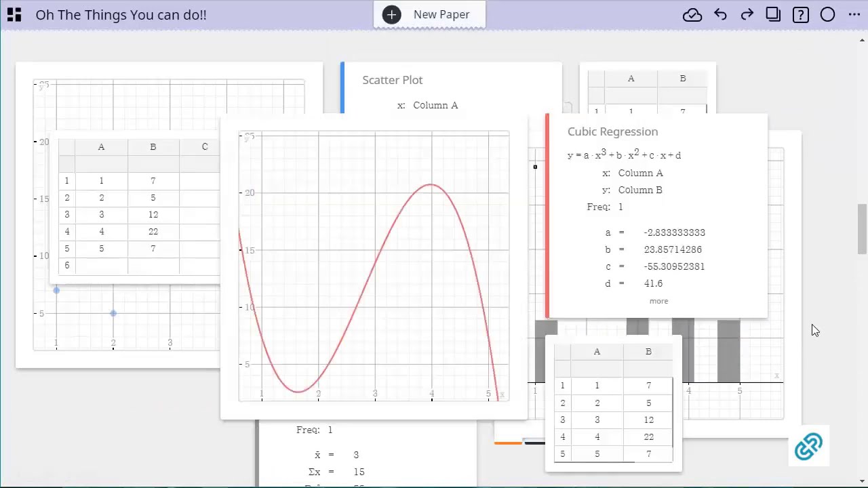
Task: Click the circle account icon
Action: pos(827,15)
